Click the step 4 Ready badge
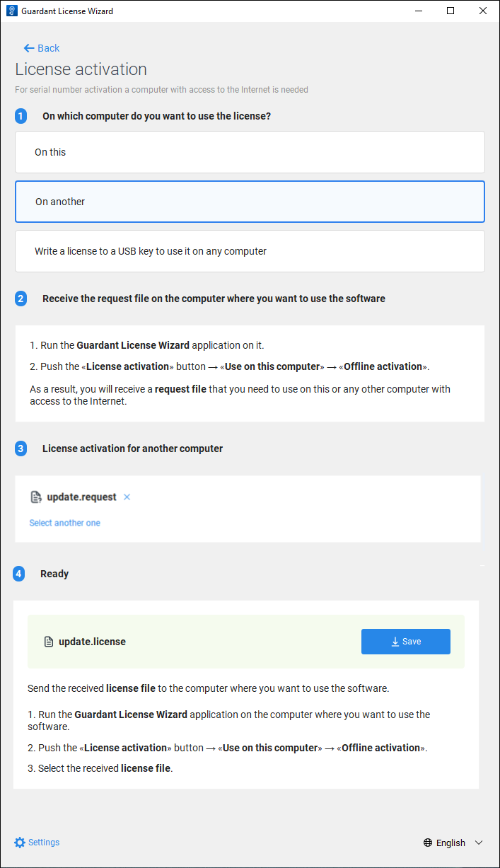The height and width of the screenshot is (868, 500). tap(19, 574)
